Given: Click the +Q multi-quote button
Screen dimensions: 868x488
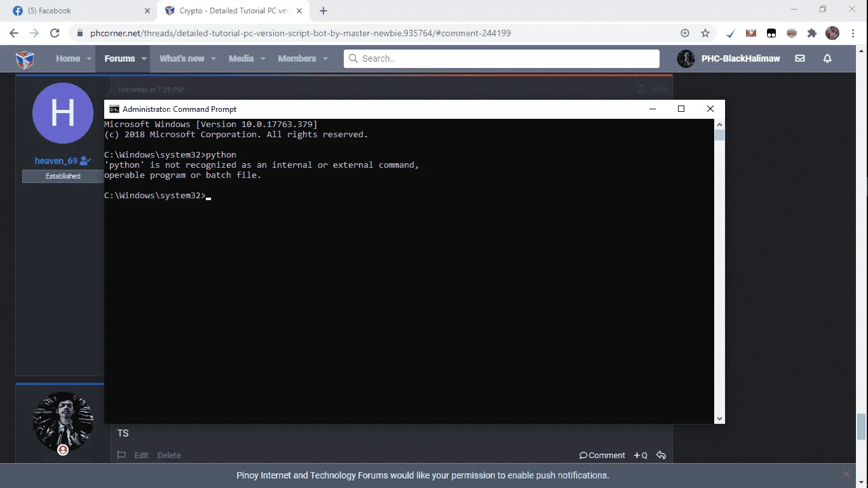Looking at the screenshot, I should click(x=641, y=455).
